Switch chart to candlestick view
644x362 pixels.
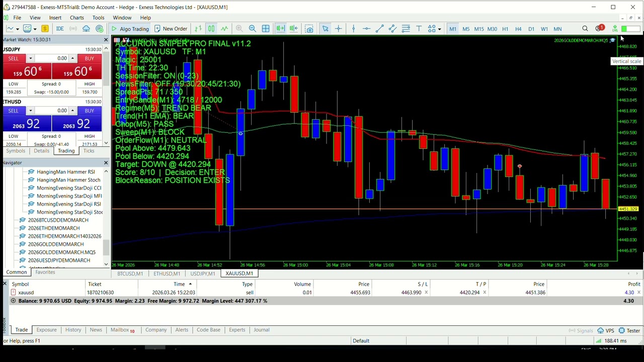tap(211, 29)
